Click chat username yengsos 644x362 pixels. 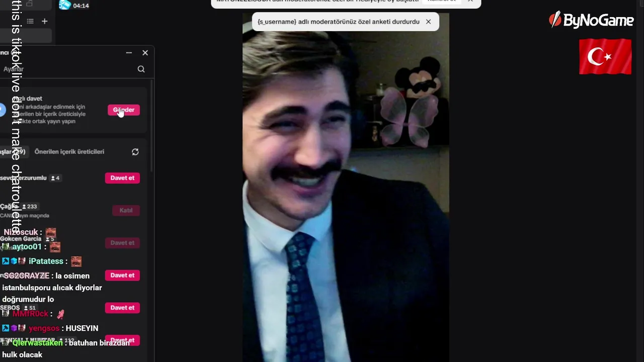44,328
